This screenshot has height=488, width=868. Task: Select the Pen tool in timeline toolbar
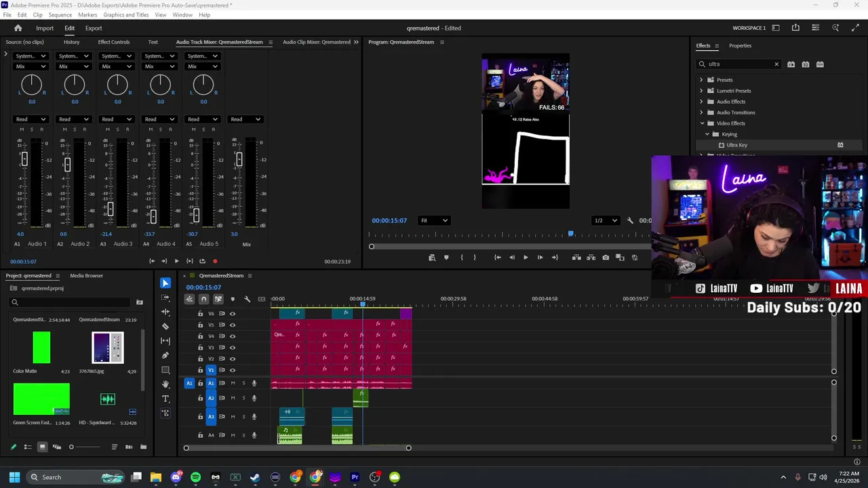165,355
